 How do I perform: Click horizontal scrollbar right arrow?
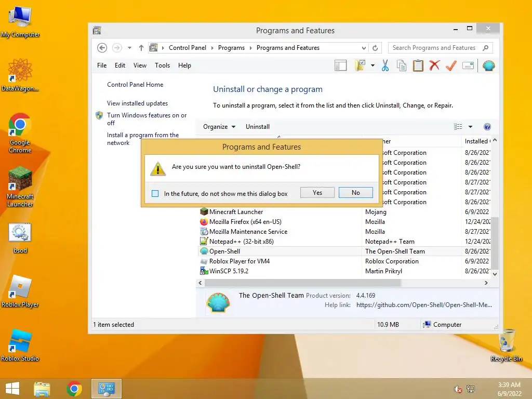[x=486, y=283]
